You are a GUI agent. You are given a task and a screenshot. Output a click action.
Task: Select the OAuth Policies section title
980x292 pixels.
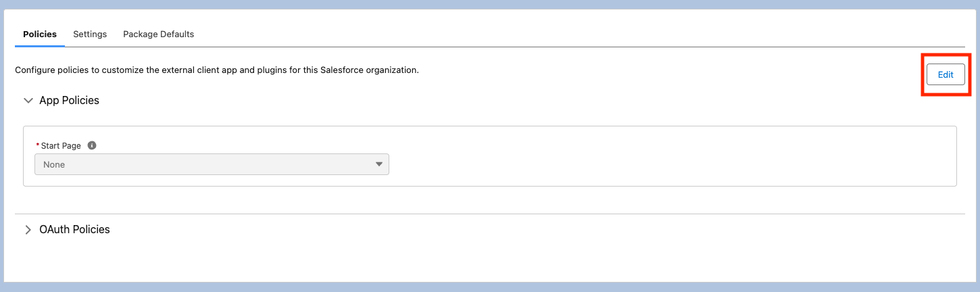74,230
